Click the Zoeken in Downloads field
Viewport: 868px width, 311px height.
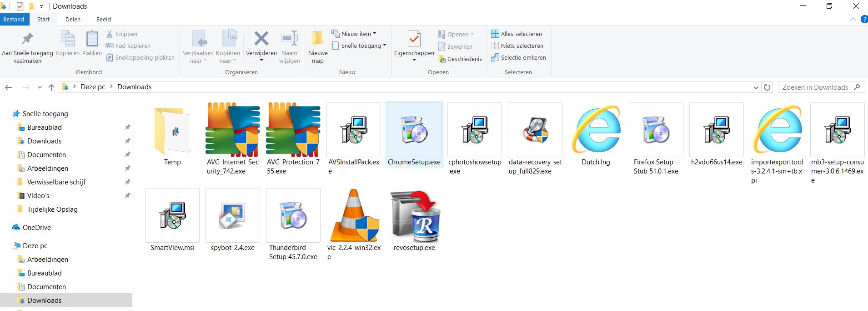coord(821,87)
